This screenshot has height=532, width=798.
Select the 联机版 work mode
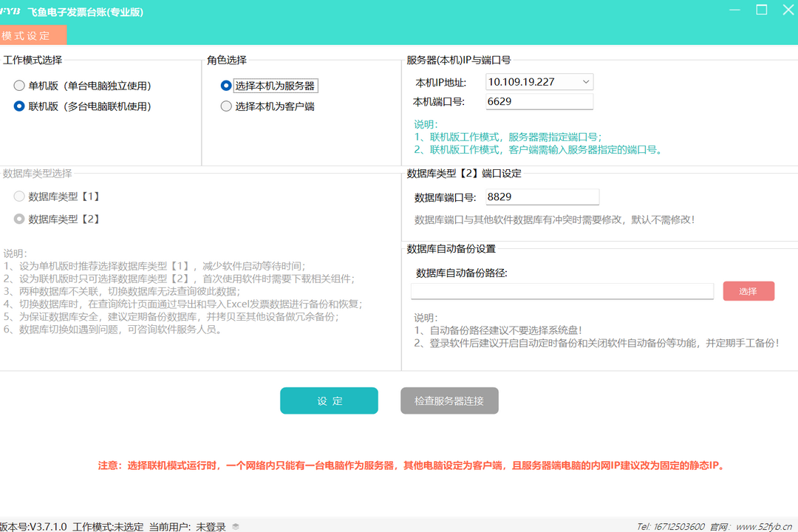point(19,106)
